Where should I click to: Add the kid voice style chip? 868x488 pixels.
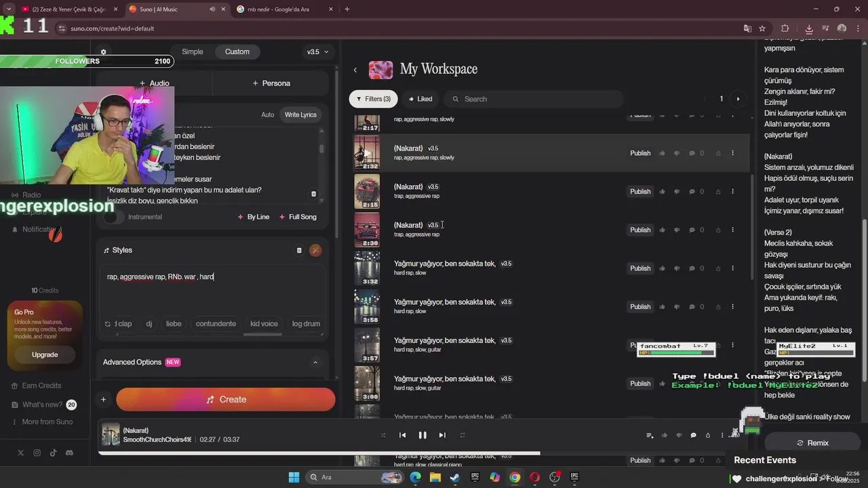264,324
